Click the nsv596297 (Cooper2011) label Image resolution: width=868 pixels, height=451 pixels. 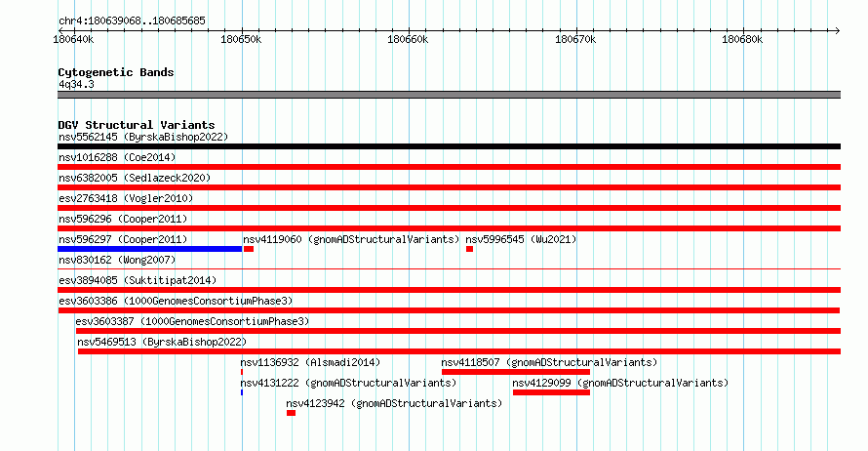pos(123,239)
